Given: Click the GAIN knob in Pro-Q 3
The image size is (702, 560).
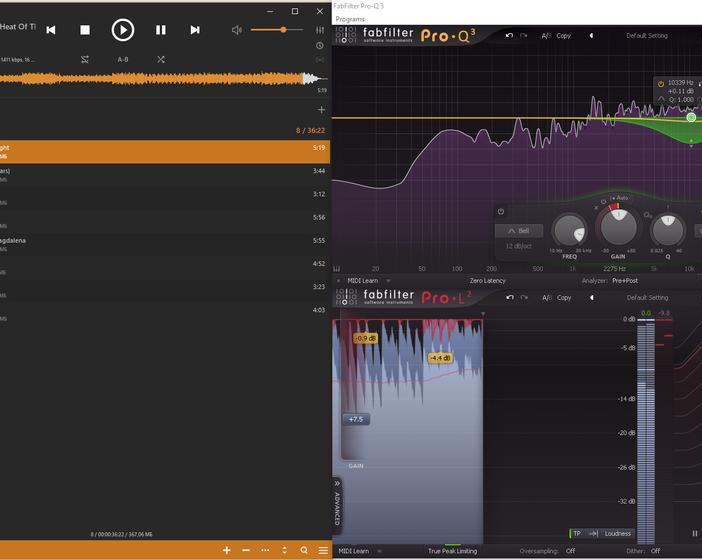Looking at the screenshot, I should pyautogui.click(x=618, y=227).
